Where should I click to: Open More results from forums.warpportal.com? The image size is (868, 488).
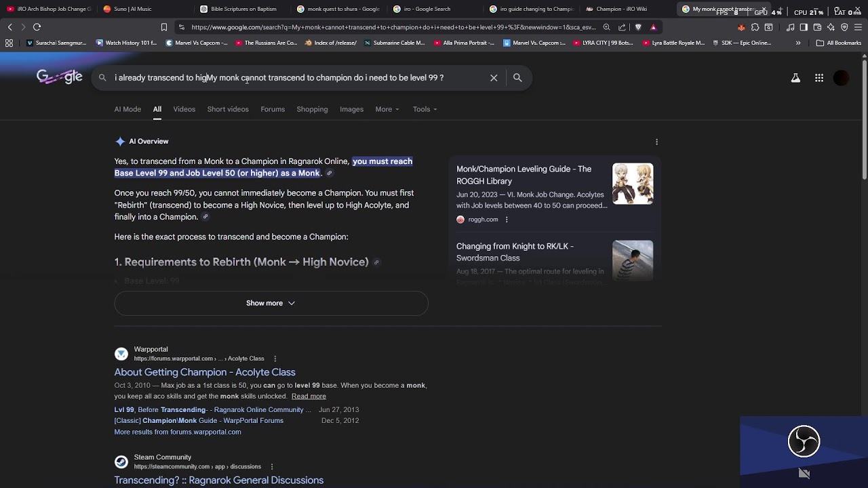click(178, 432)
